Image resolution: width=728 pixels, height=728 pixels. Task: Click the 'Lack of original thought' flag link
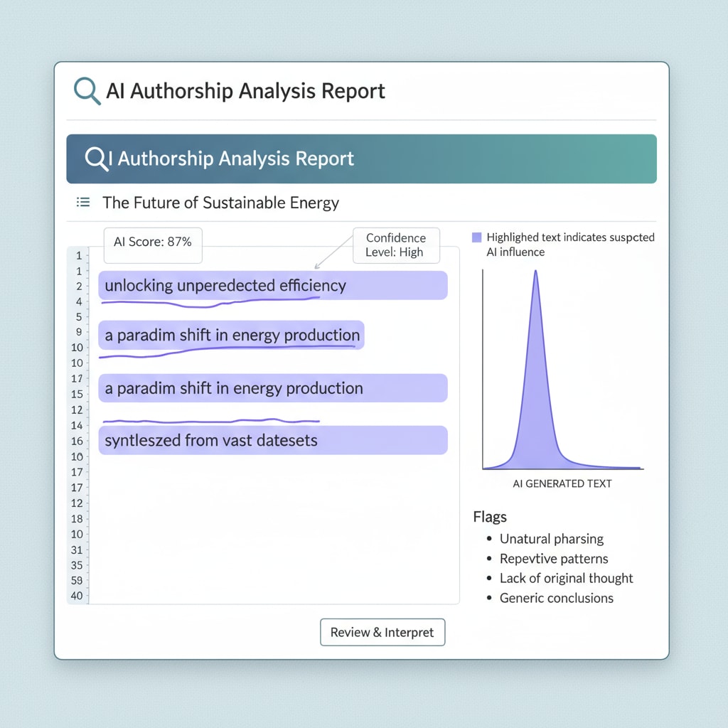[x=566, y=578]
